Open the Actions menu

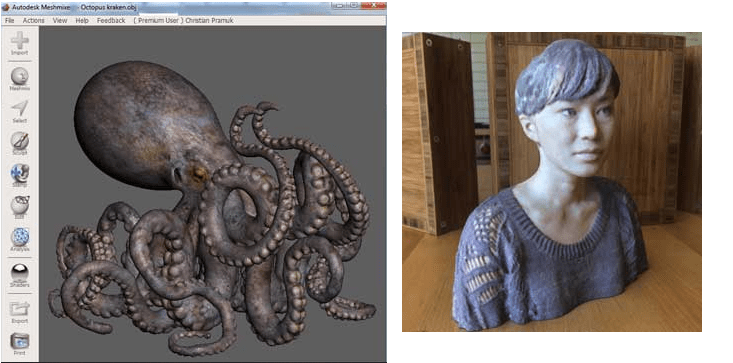tap(34, 21)
